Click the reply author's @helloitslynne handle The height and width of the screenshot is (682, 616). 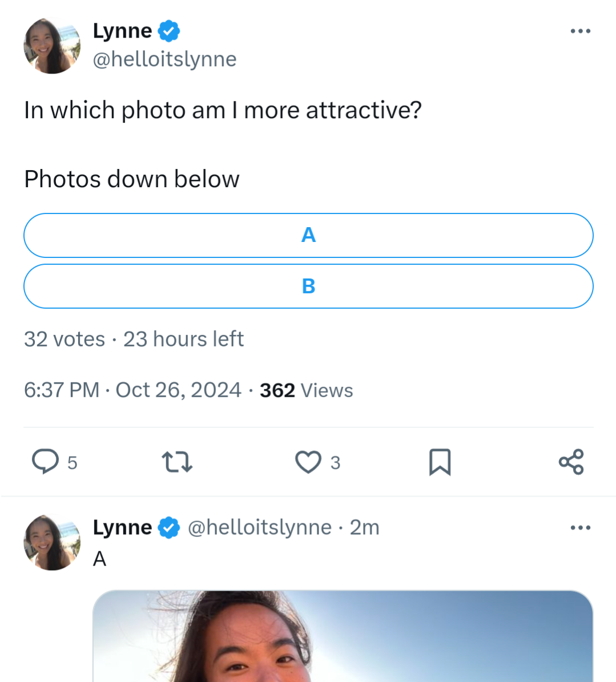click(x=260, y=527)
